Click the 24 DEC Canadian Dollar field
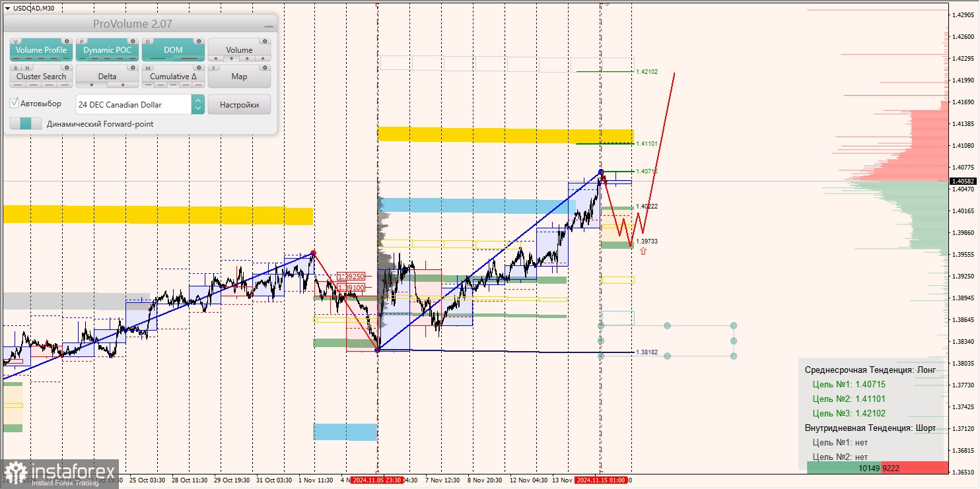 click(134, 104)
